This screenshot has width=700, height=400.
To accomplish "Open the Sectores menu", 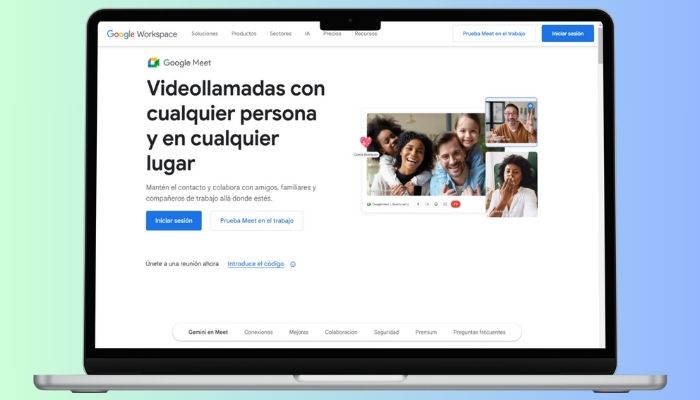I will click(280, 33).
